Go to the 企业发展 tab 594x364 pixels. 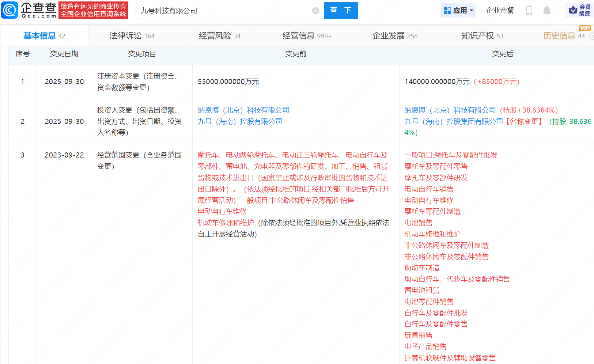click(x=395, y=36)
